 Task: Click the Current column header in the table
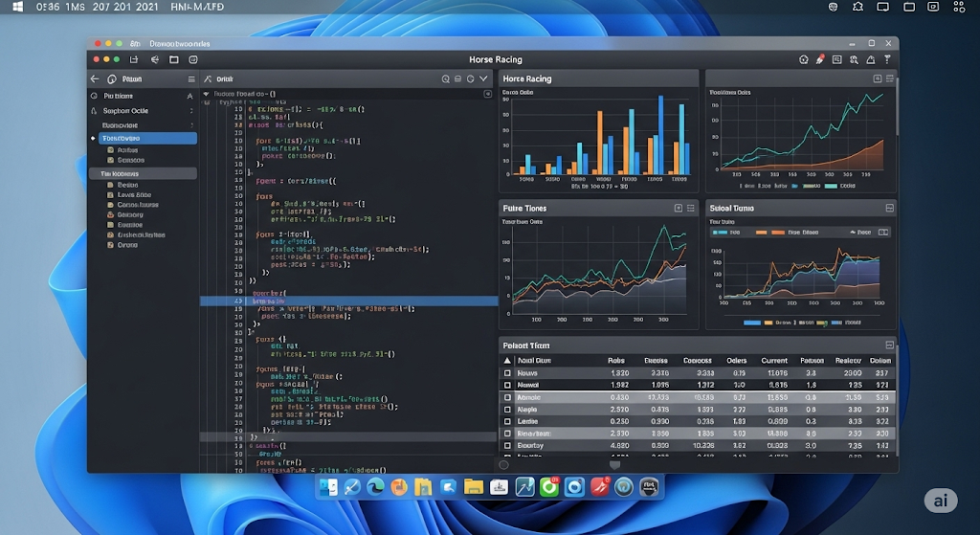coord(773,361)
